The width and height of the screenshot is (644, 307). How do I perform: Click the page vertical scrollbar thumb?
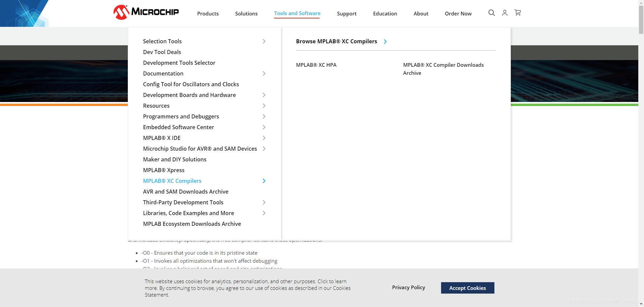pyautogui.click(x=641, y=19)
